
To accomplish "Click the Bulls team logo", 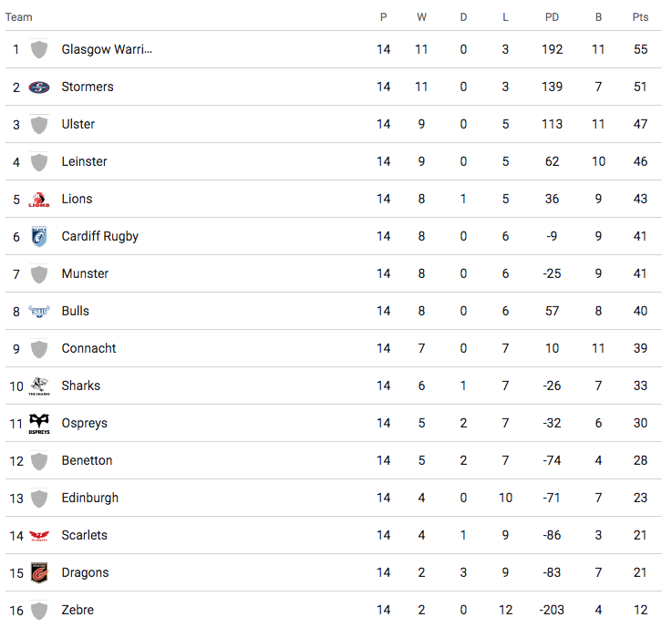I will click(x=39, y=312).
